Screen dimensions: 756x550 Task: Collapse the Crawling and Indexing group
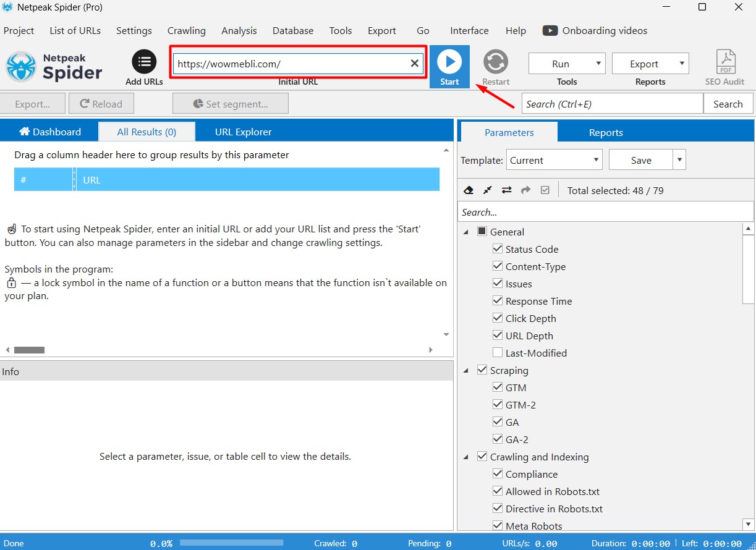(467, 457)
